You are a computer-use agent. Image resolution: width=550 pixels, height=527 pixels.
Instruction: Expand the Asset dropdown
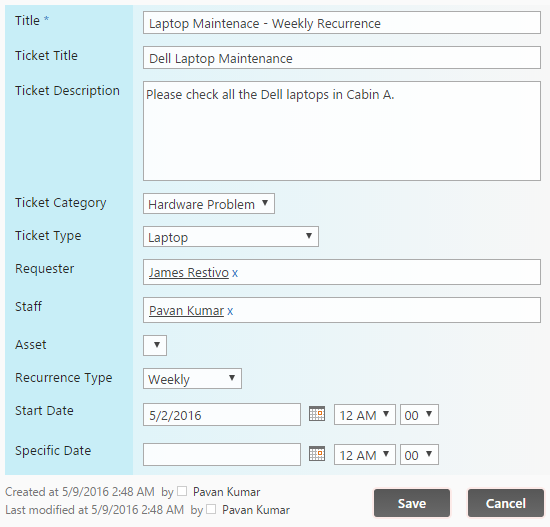tap(155, 346)
